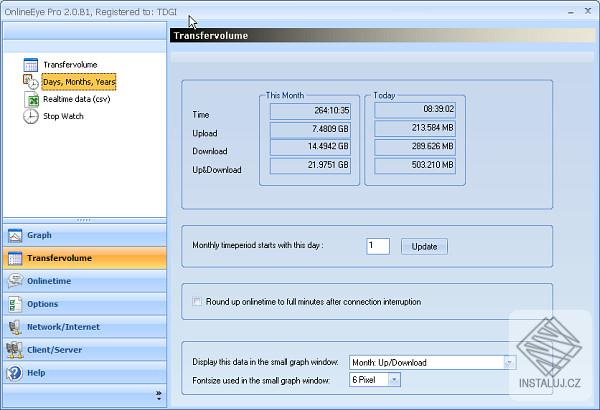Click the Days, Months, Years clock icon

pyautogui.click(x=31, y=82)
